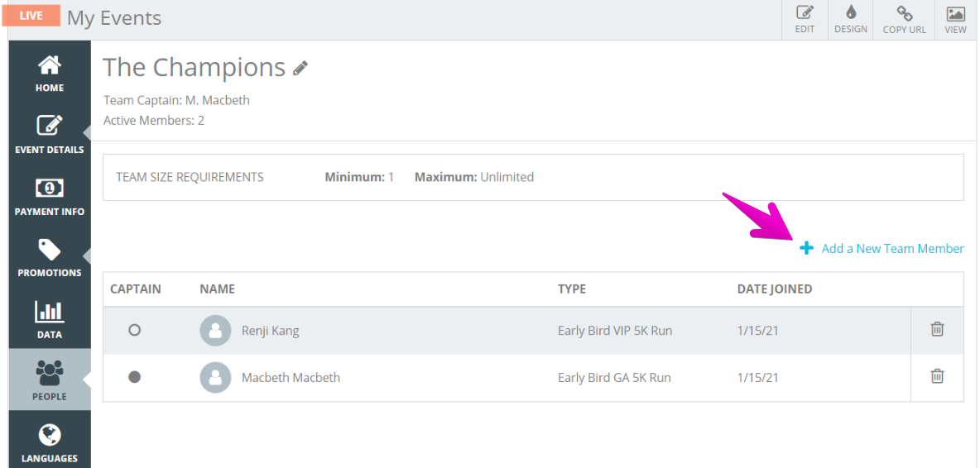980x468 pixels.
Task: Open Design from top toolbar
Action: tap(851, 20)
